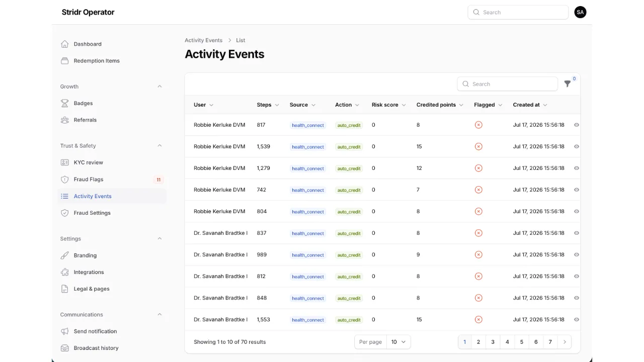
Task: Open Send notification in the sidebar
Action: click(112, 331)
